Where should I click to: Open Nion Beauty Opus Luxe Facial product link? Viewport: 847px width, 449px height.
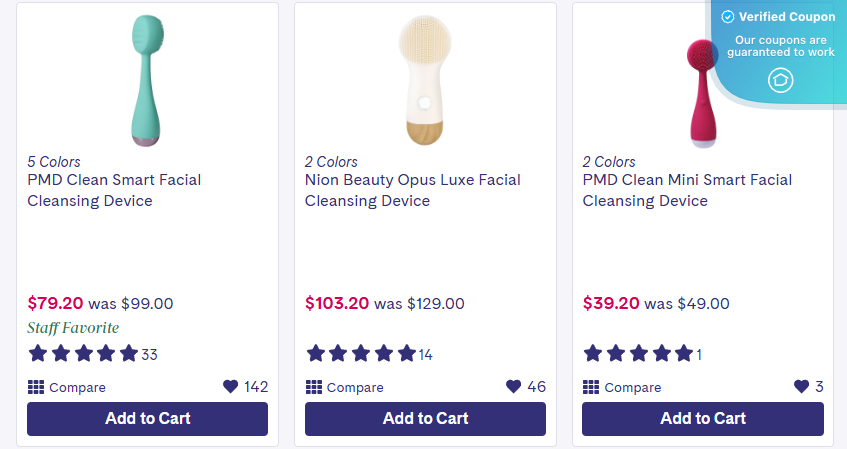tap(413, 190)
